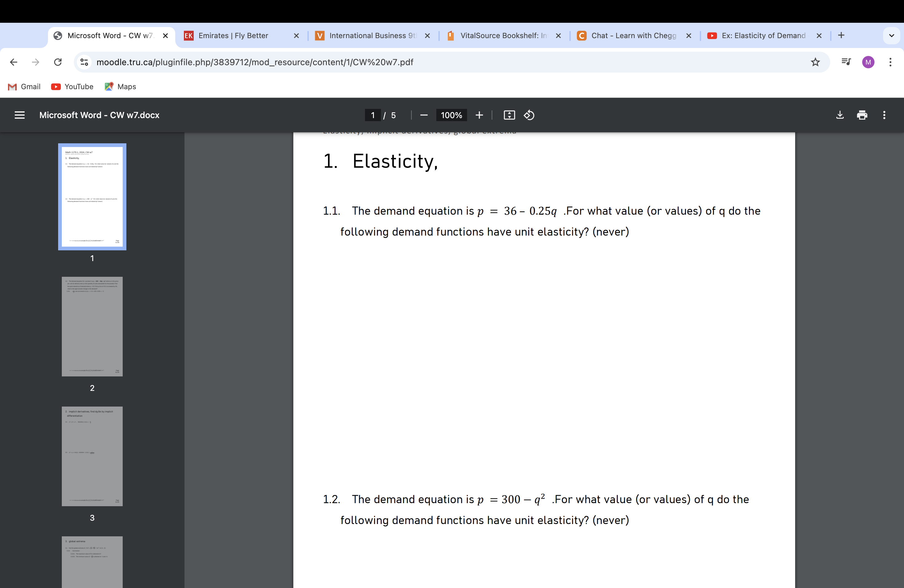
Task: Open the tab search chevron
Action: (x=891, y=35)
